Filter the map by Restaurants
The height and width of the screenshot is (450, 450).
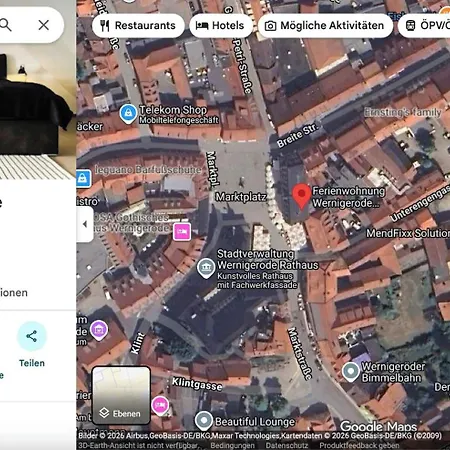(x=138, y=26)
